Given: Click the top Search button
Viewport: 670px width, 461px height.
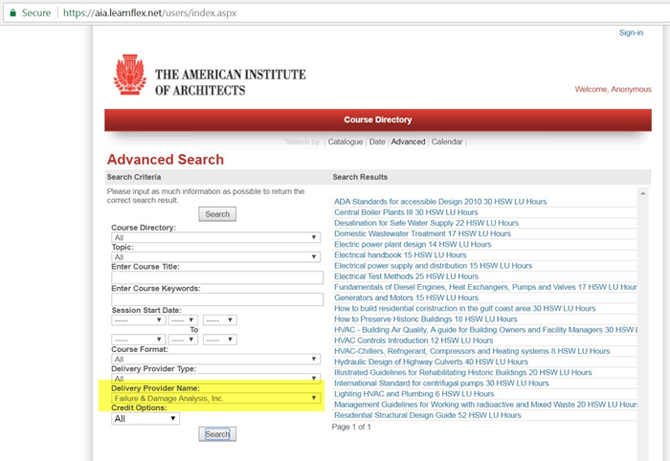Looking at the screenshot, I should (x=217, y=214).
